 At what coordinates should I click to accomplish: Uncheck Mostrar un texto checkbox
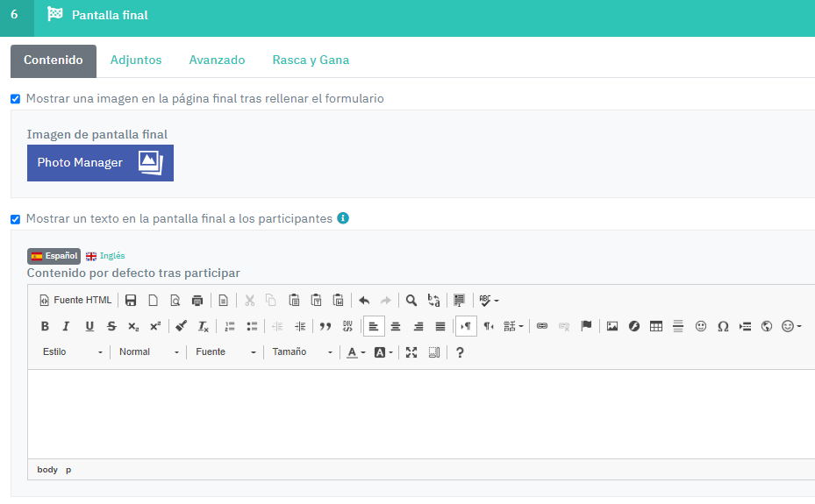pos(16,219)
